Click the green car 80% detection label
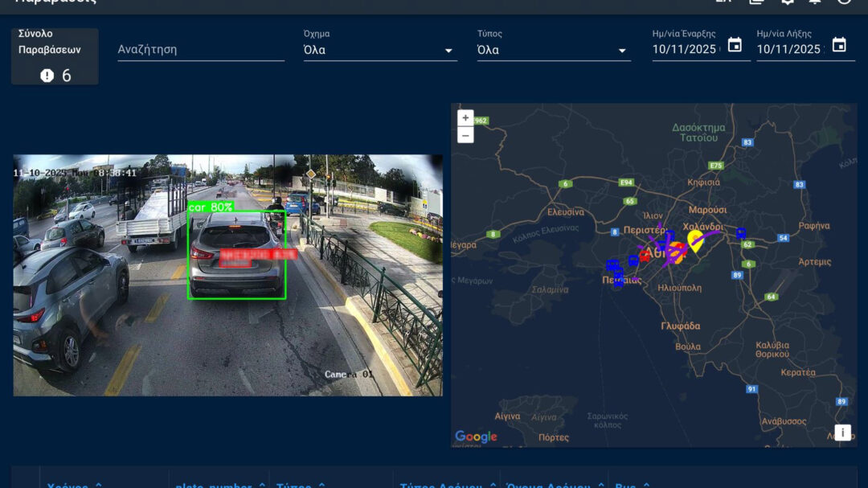Image resolution: width=868 pixels, height=488 pixels. click(x=210, y=207)
